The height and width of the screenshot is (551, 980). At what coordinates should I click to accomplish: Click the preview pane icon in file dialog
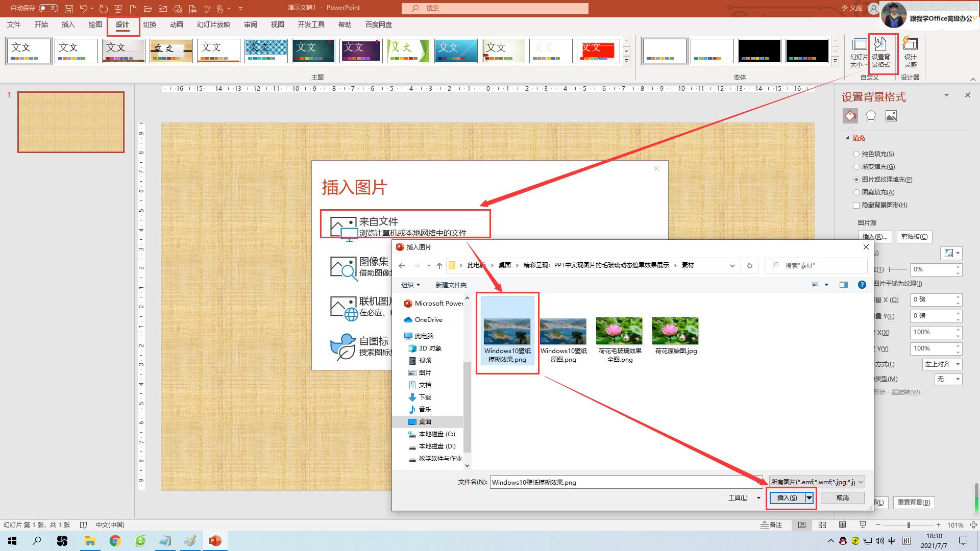click(x=843, y=285)
